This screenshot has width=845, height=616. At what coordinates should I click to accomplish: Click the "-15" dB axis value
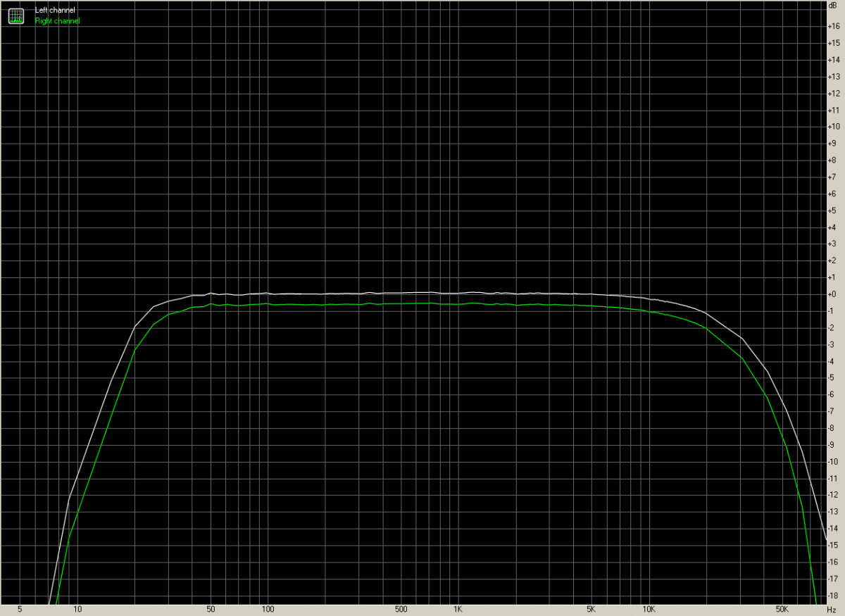834,546
